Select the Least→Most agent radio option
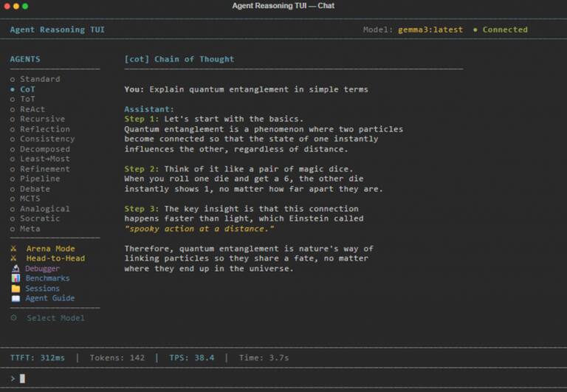The image size is (567, 392). click(40, 159)
